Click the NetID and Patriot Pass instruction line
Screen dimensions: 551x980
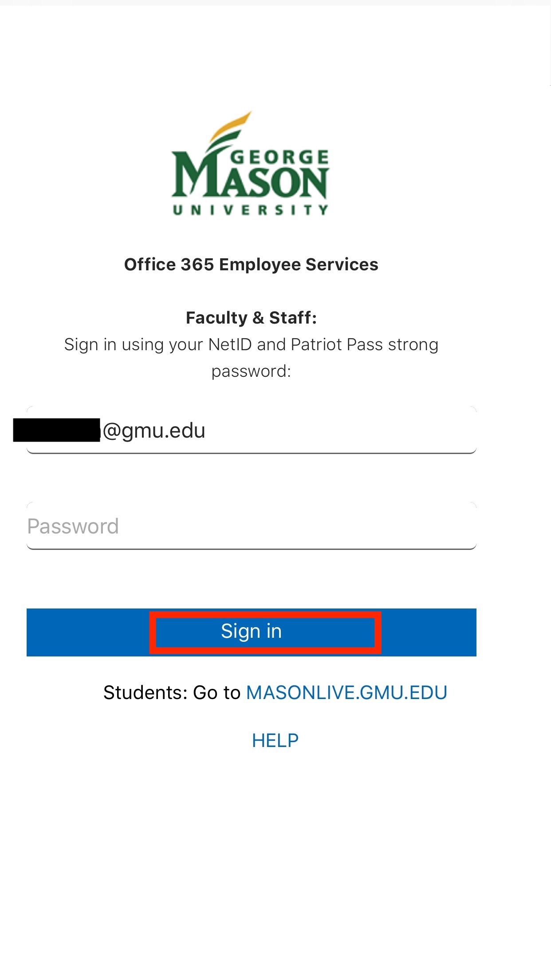click(x=251, y=344)
